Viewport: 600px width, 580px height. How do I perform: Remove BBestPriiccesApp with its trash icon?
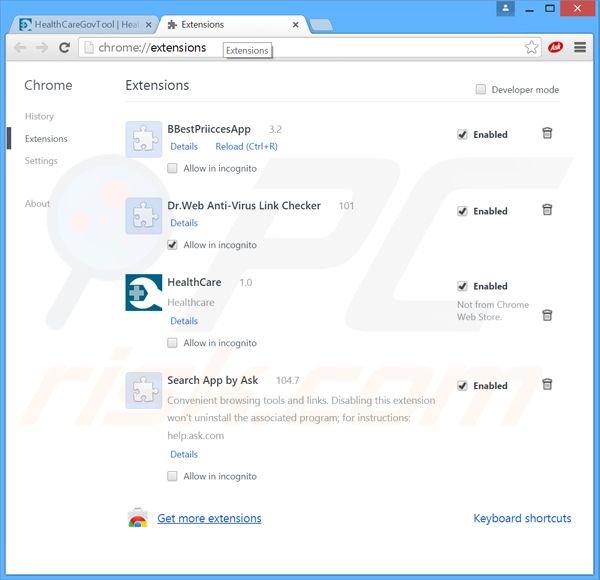coord(547,133)
